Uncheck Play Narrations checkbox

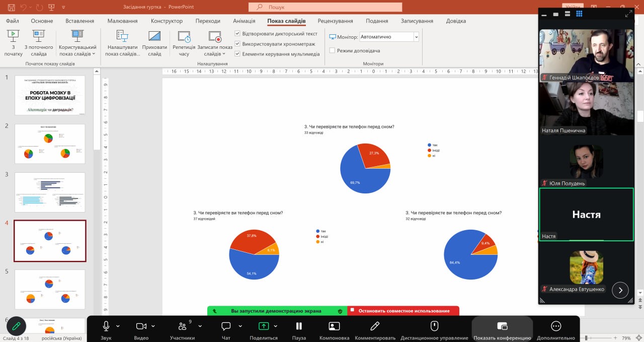238,34
